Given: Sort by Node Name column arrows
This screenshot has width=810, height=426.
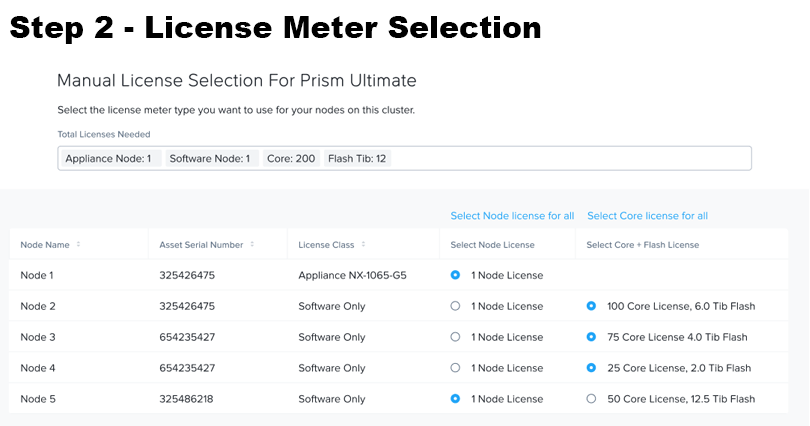Looking at the screenshot, I should [x=79, y=244].
